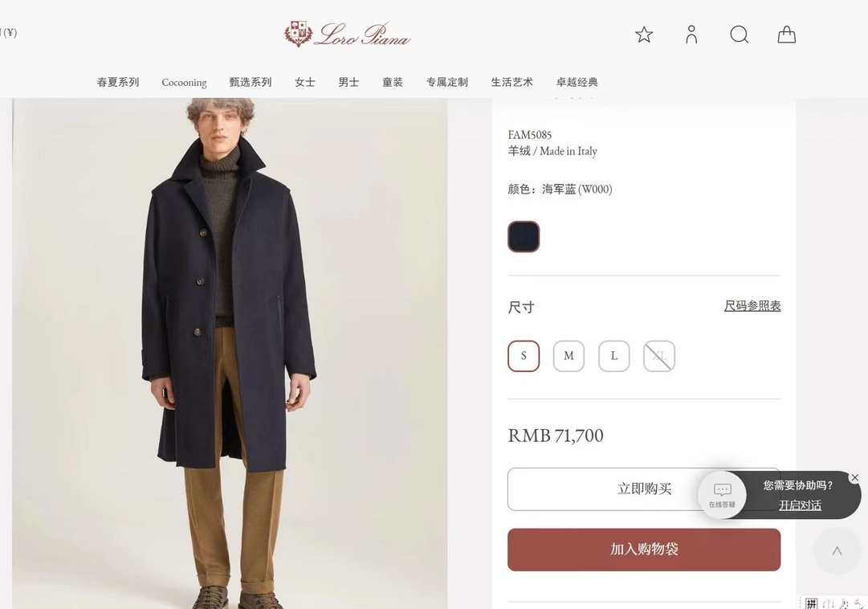
Task: Open the account profile icon
Action: 691,35
